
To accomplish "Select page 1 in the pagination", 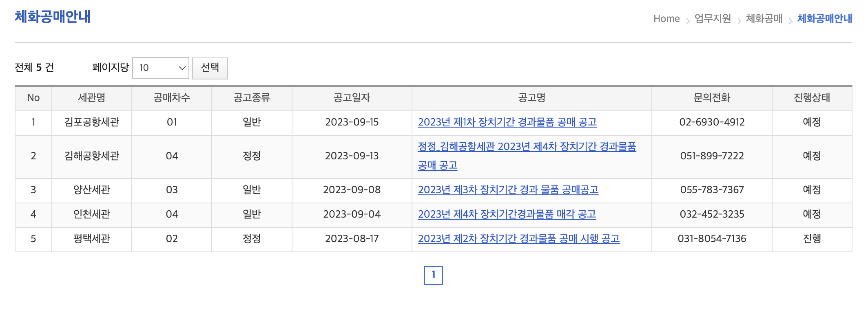I will click(x=433, y=275).
